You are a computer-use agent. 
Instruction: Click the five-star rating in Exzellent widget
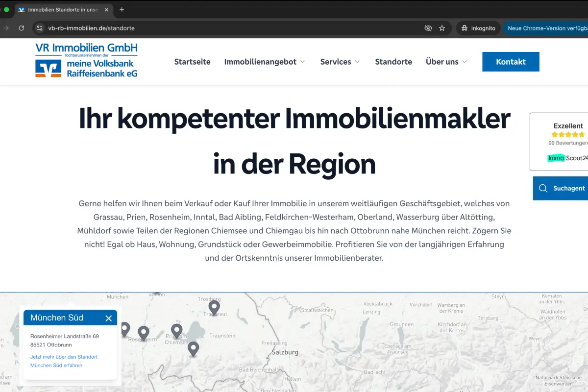pos(568,134)
